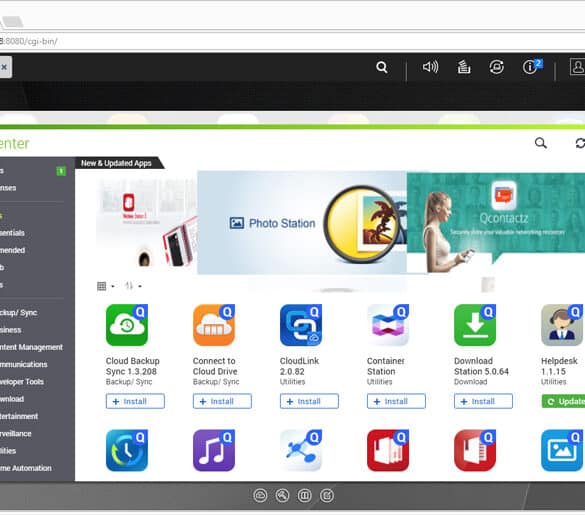The height and width of the screenshot is (515, 585).
Task: Click the browser address bar
Action: [x=291, y=41]
